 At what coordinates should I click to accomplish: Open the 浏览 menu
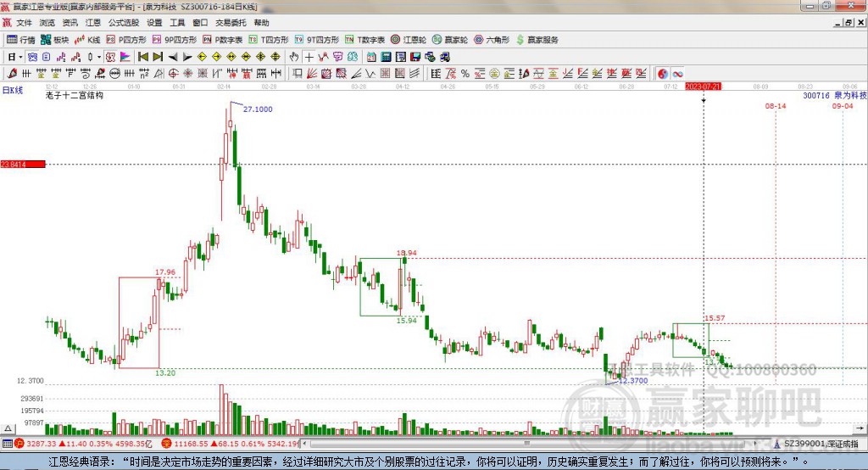(x=47, y=23)
